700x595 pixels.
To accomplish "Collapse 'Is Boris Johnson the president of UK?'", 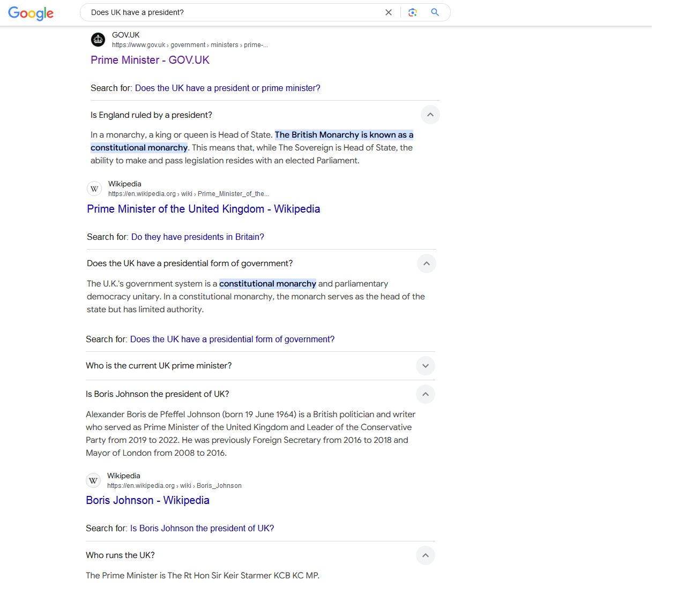I will 425,394.
